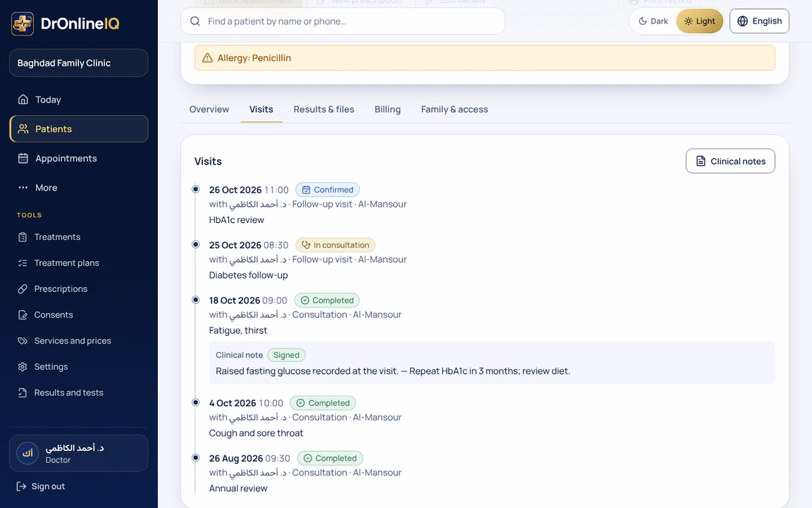812x508 pixels.
Task: Click the Penicillin allergy warning icon
Action: point(207,58)
